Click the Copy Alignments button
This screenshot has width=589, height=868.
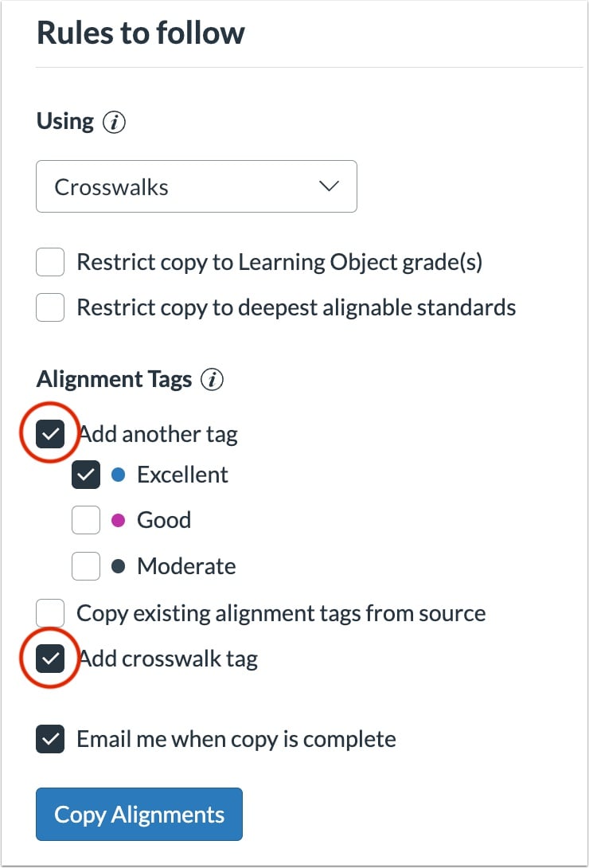click(139, 815)
